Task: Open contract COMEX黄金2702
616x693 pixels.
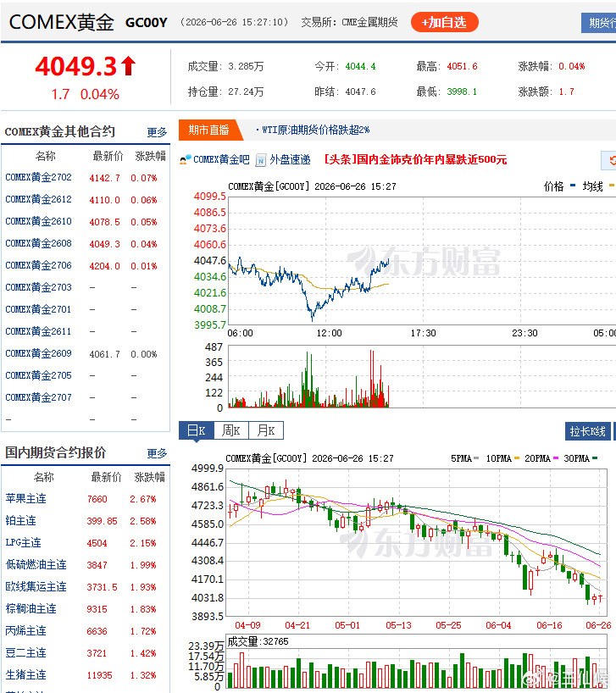Action: click(38, 177)
